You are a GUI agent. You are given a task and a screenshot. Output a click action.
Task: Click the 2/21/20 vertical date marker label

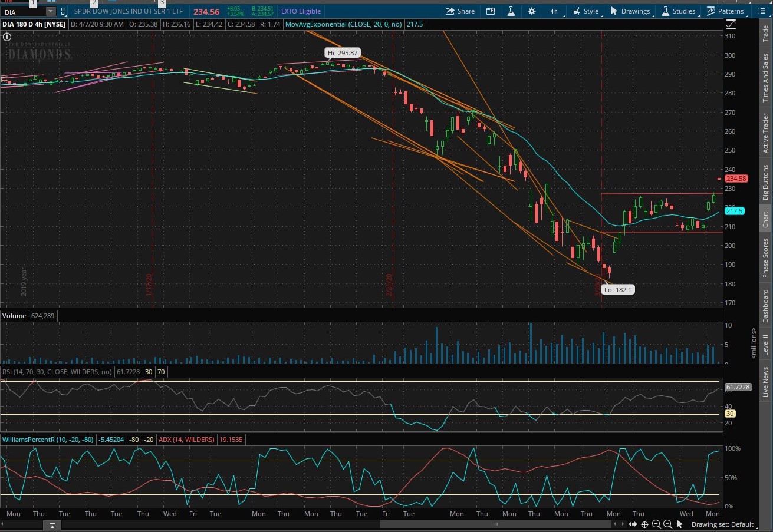coord(389,285)
